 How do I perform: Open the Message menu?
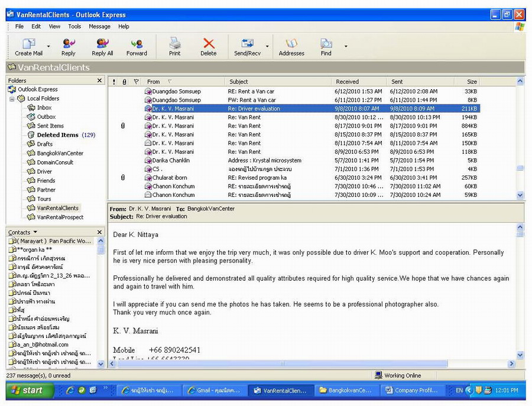pyautogui.click(x=99, y=27)
